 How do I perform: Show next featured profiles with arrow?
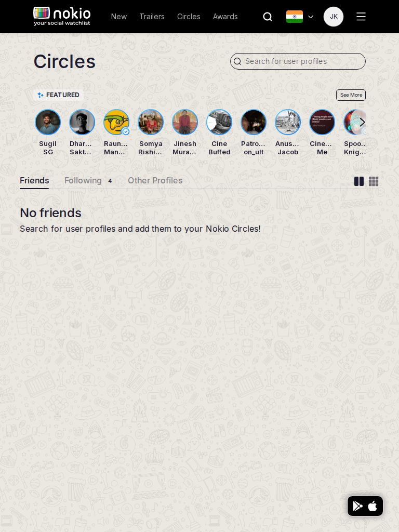(x=362, y=122)
